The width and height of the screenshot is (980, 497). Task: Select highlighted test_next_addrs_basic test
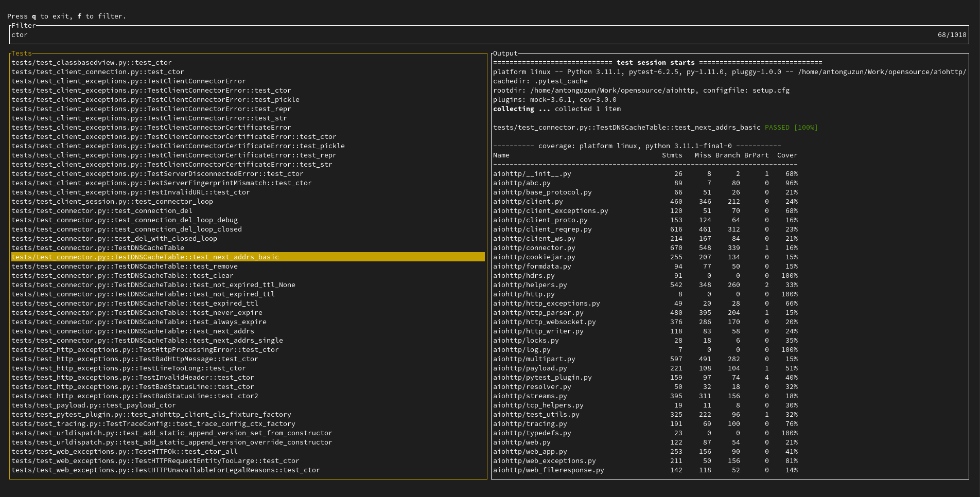tap(248, 257)
